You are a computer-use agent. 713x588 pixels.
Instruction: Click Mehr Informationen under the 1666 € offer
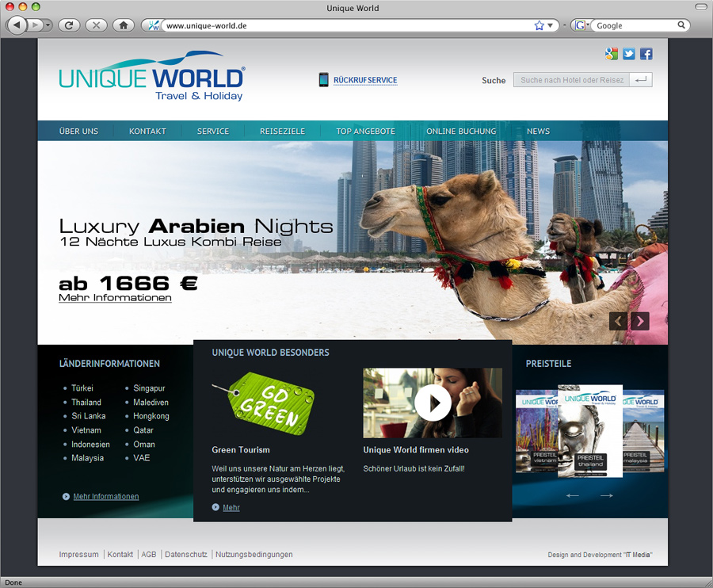(x=115, y=297)
